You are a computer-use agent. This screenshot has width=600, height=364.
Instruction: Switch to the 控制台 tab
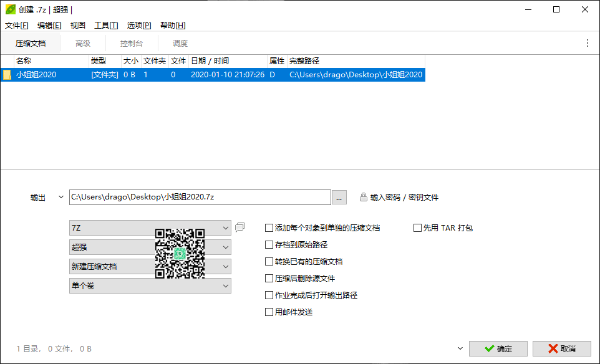131,43
